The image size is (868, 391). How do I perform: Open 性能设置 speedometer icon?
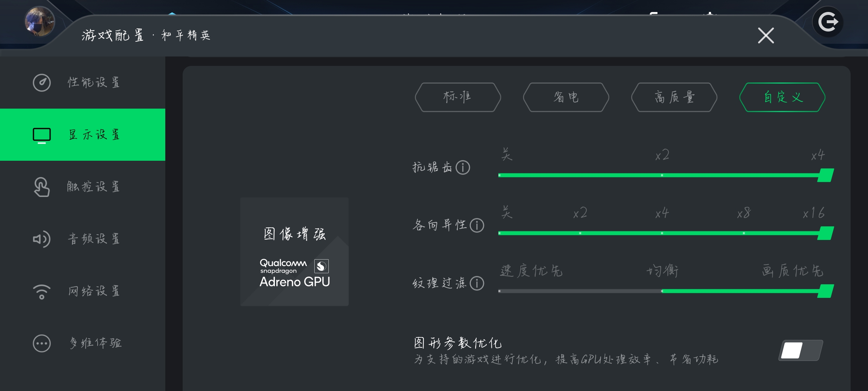(x=42, y=83)
